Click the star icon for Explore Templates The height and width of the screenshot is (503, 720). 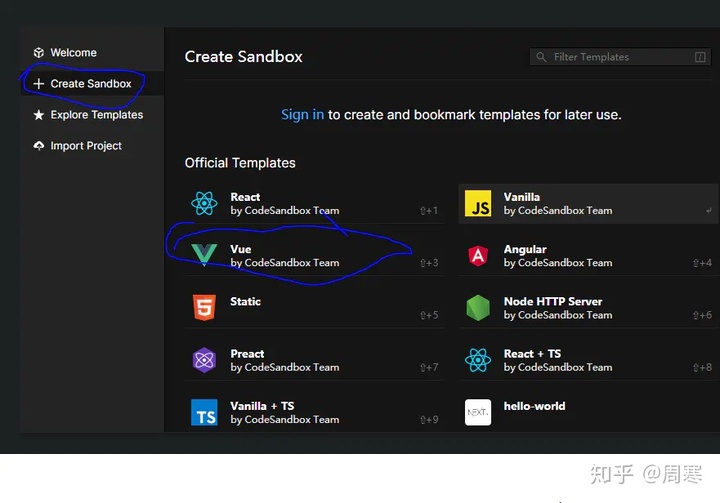click(39, 115)
